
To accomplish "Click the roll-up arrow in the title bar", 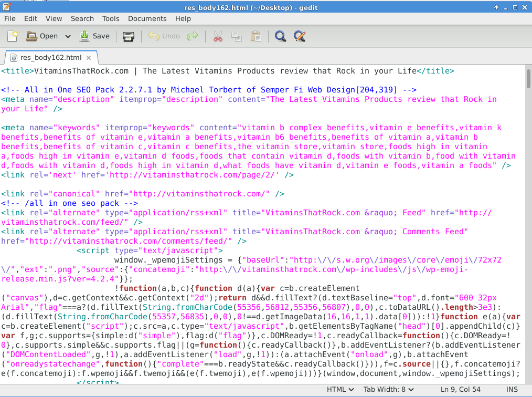I will pyautogui.click(x=496, y=7).
